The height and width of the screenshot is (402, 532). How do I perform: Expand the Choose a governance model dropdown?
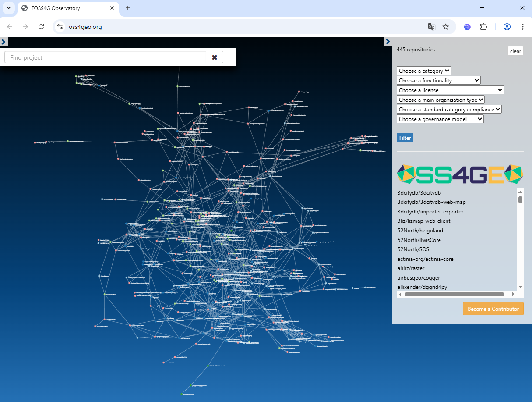coord(440,119)
